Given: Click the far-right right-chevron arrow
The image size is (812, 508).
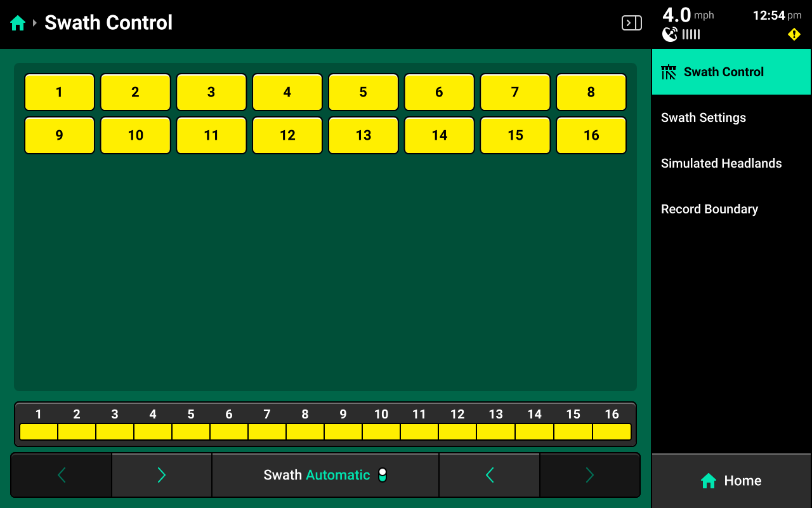Looking at the screenshot, I should pos(589,475).
